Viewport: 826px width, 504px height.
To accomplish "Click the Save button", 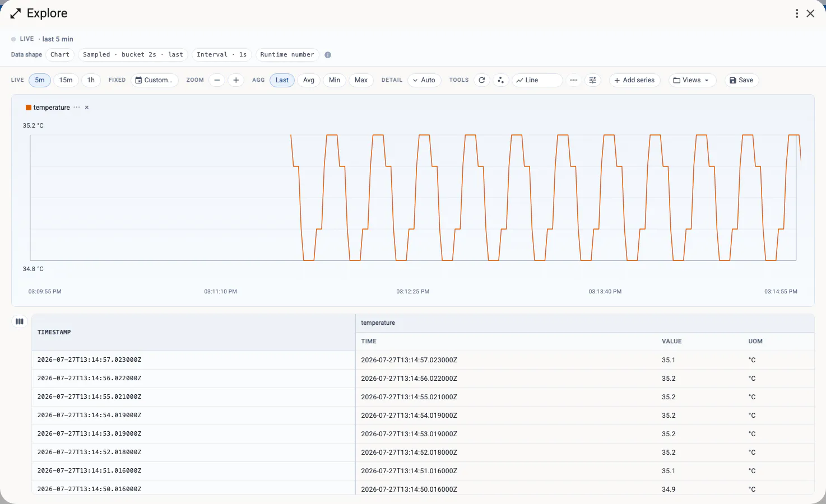I will pos(742,80).
